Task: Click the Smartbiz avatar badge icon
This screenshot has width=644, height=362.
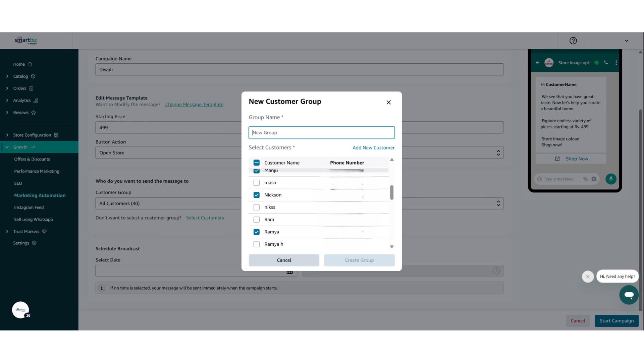Action: pos(20,310)
